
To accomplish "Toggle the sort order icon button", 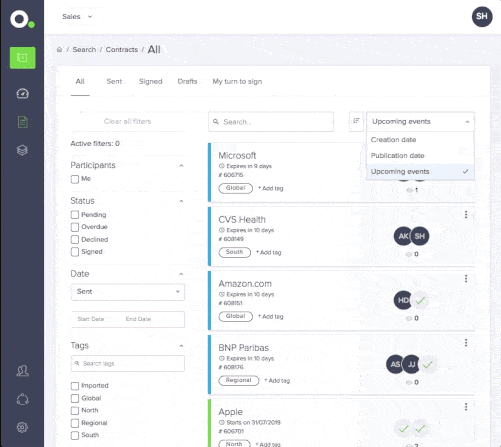I will click(x=356, y=121).
